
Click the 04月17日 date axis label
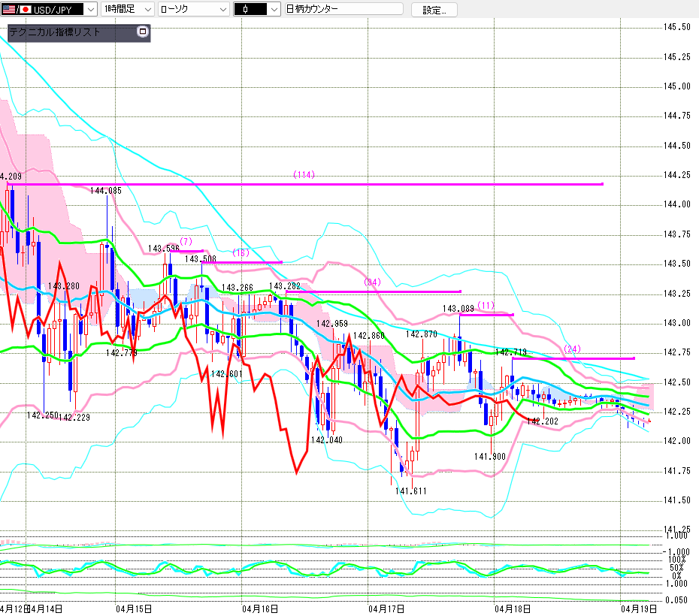(x=386, y=609)
